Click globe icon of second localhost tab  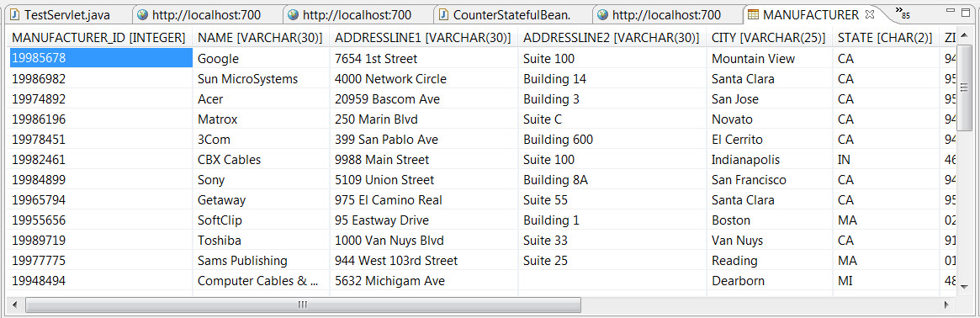pos(293,15)
